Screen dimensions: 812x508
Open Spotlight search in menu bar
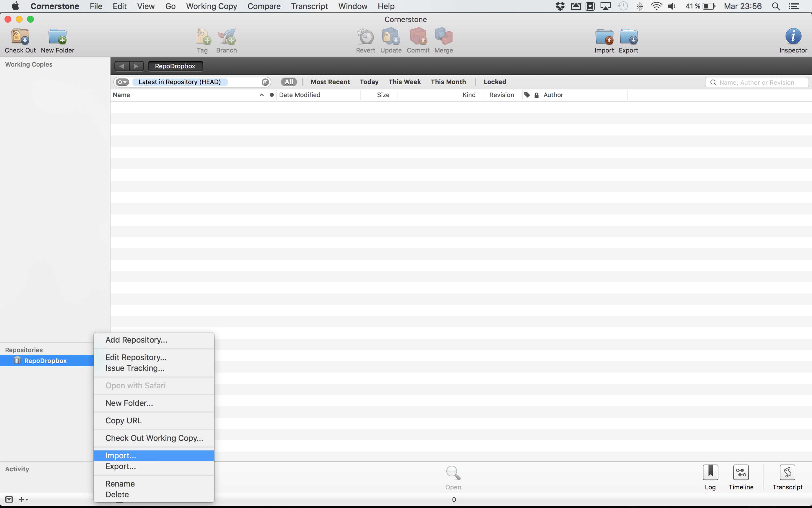(776, 6)
